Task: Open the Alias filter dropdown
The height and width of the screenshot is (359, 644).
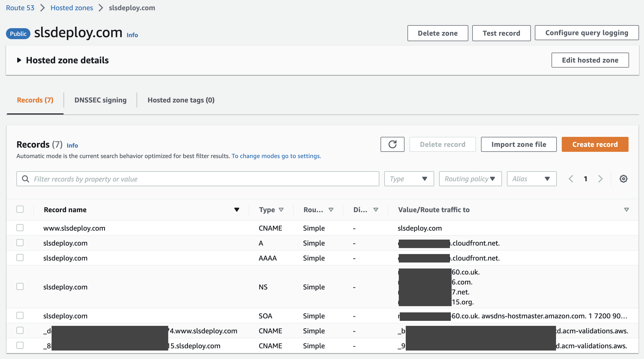Action: click(x=532, y=179)
